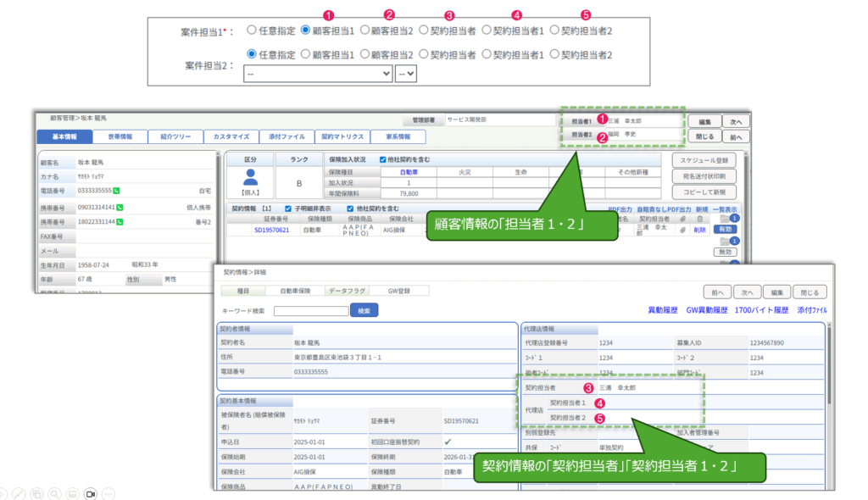Image resolution: width=868 pixels, height=500 pixels.
Task: Click the blue individual person icon
Action: tap(250, 177)
